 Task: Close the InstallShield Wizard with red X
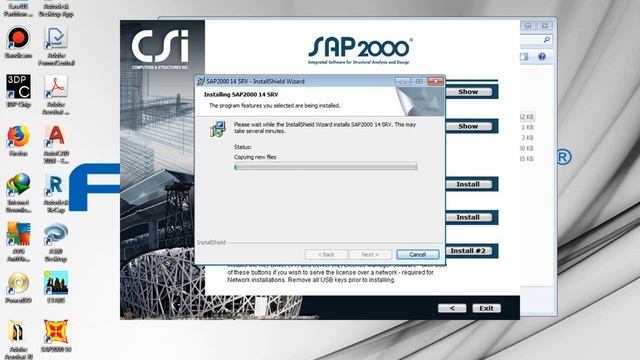point(436,81)
